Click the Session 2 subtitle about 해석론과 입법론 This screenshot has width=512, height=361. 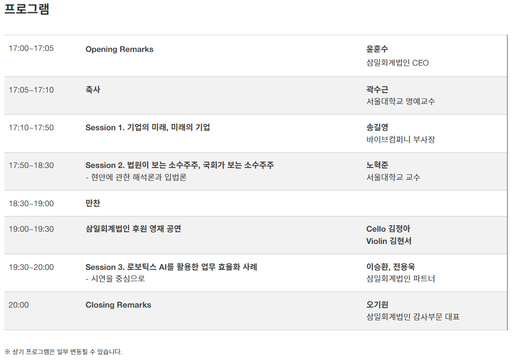136,177
